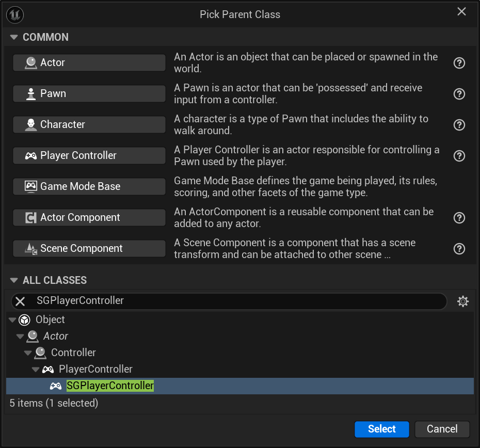
Task: Click the Player Controller gamepad icon
Action: 31,155
